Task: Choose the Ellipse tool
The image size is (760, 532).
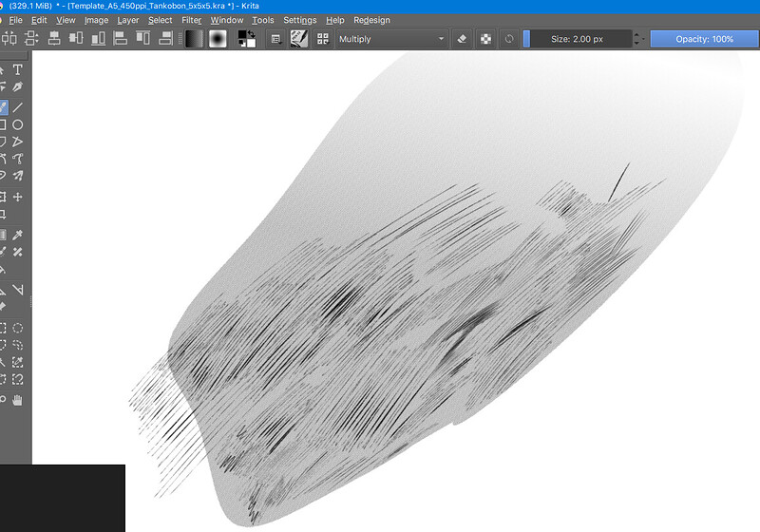Action: coord(17,124)
